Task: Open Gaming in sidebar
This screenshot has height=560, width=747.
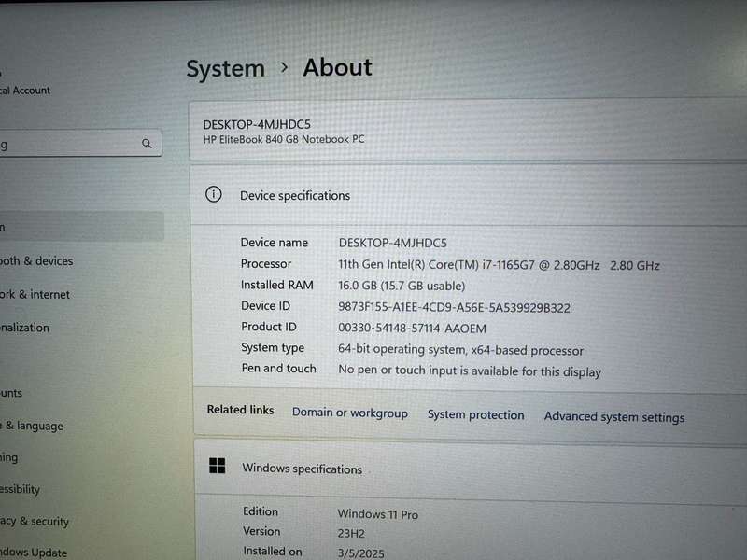Action: (x=9, y=457)
